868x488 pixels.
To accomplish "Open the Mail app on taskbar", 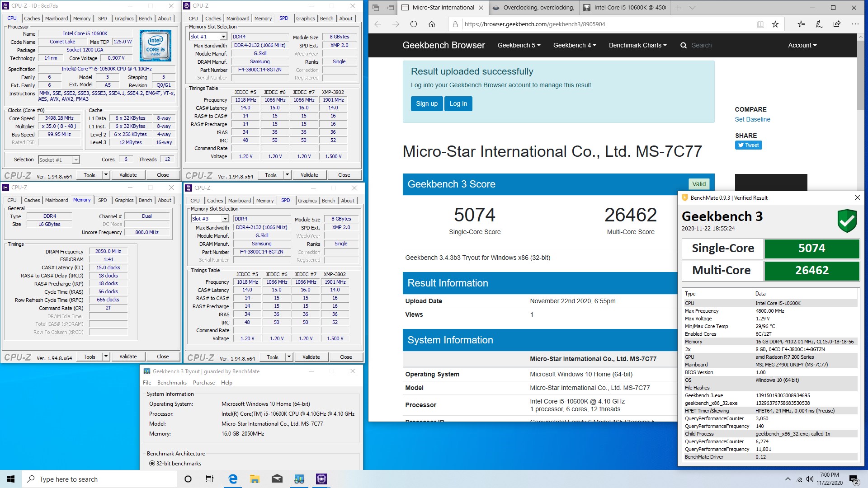I will coord(277,479).
